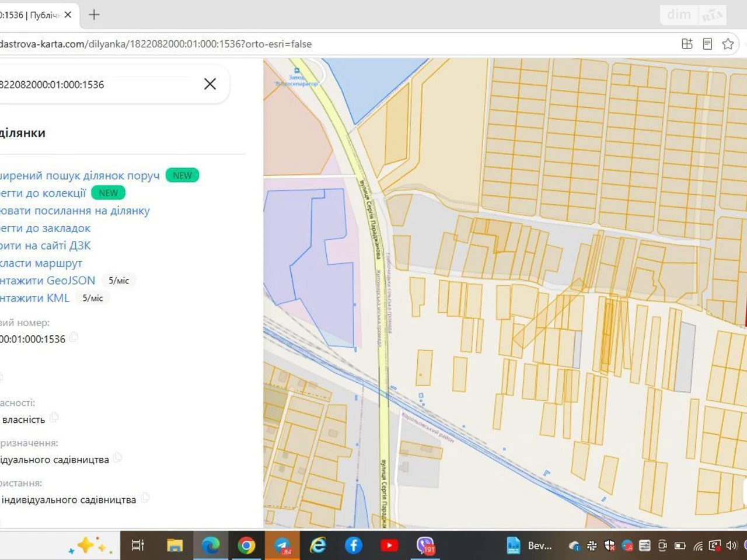Copy the cadastral number ending in 1536
747x560 pixels.
(x=74, y=338)
